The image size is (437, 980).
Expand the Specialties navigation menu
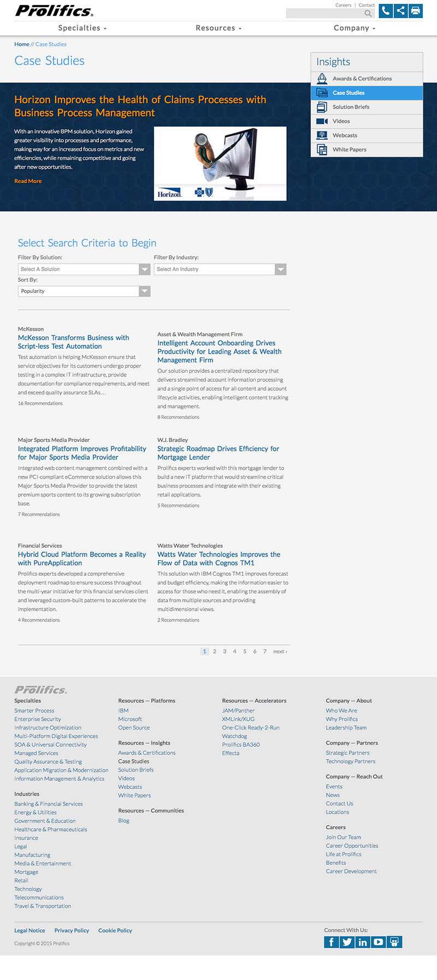(82, 28)
